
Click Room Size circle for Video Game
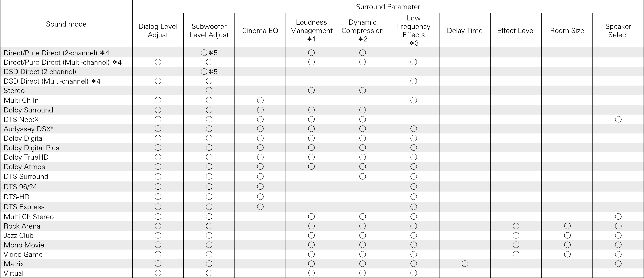pyautogui.click(x=567, y=255)
